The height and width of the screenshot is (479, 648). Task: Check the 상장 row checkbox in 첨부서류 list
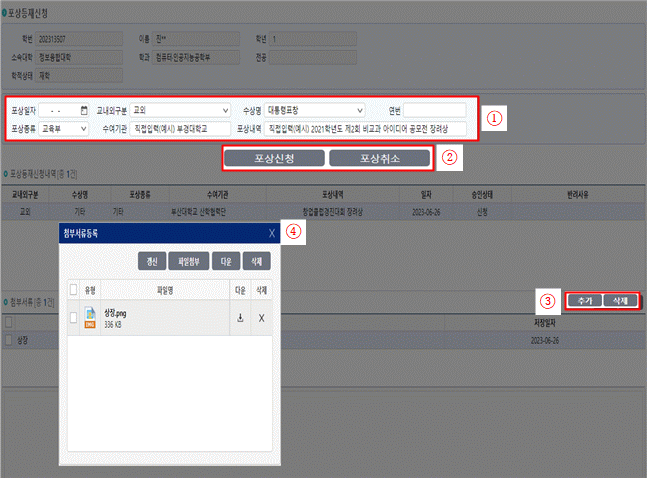pos(8,340)
